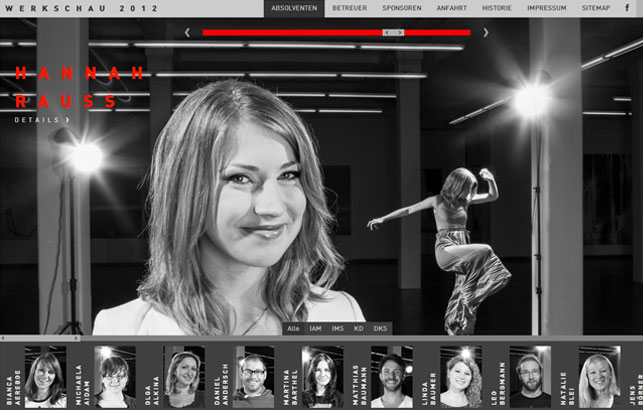Open the Sitemap link
Viewport: 643px width, 410px height.
tap(596, 8)
